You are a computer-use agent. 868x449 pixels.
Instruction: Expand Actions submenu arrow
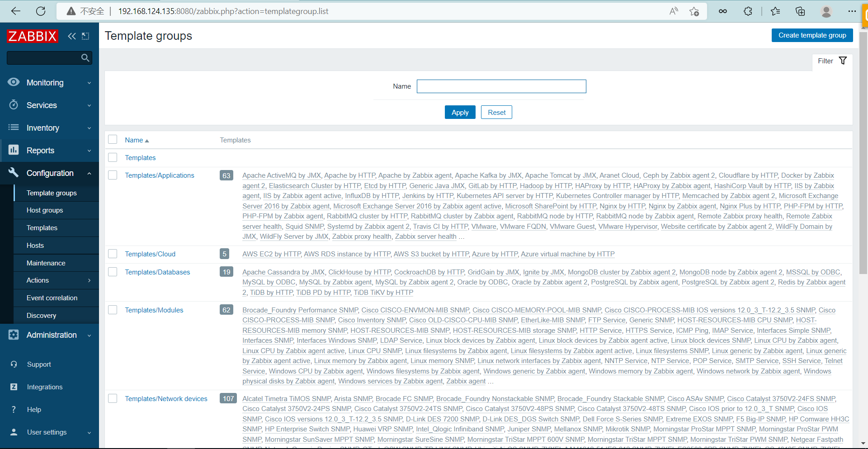(x=89, y=280)
